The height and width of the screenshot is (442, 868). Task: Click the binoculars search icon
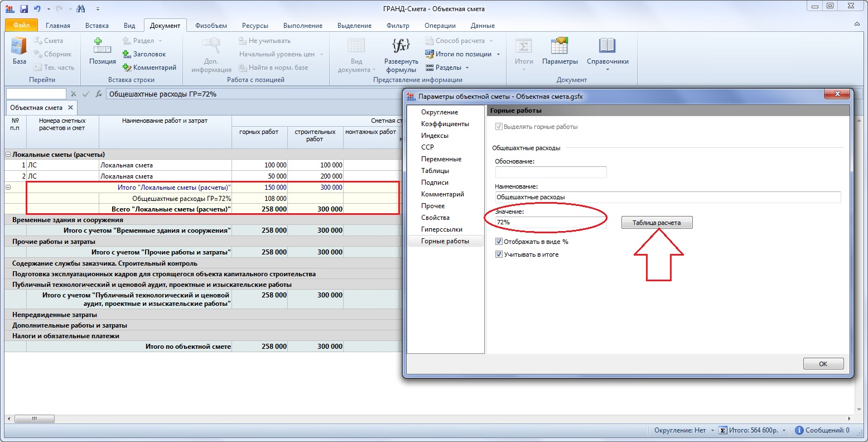click(x=80, y=9)
